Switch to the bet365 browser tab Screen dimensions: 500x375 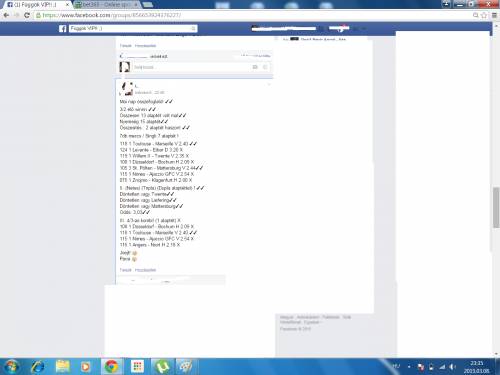coord(106,5)
